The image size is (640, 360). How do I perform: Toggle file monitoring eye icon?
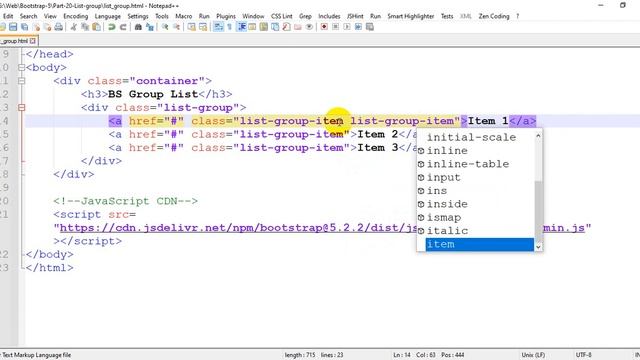tap(309, 27)
